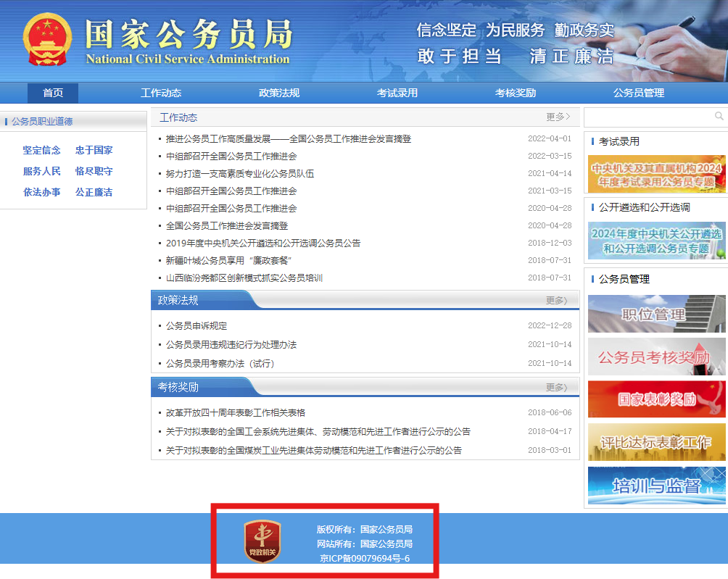Image resolution: width=728 pixels, height=579 pixels.
Task: Expand 更多 in the 工作动态 section
Action: (x=558, y=117)
